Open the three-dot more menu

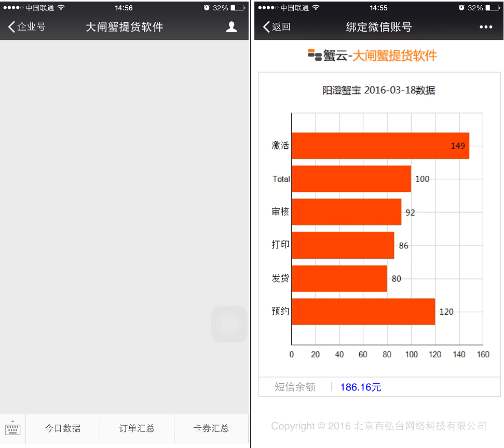[x=486, y=27]
